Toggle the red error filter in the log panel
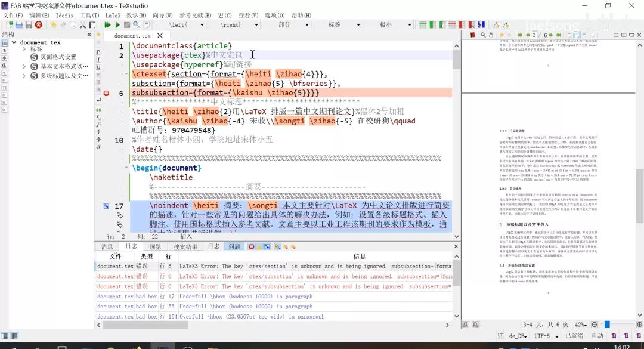The width and height of the screenshot is (644, 349). (251, 246)
